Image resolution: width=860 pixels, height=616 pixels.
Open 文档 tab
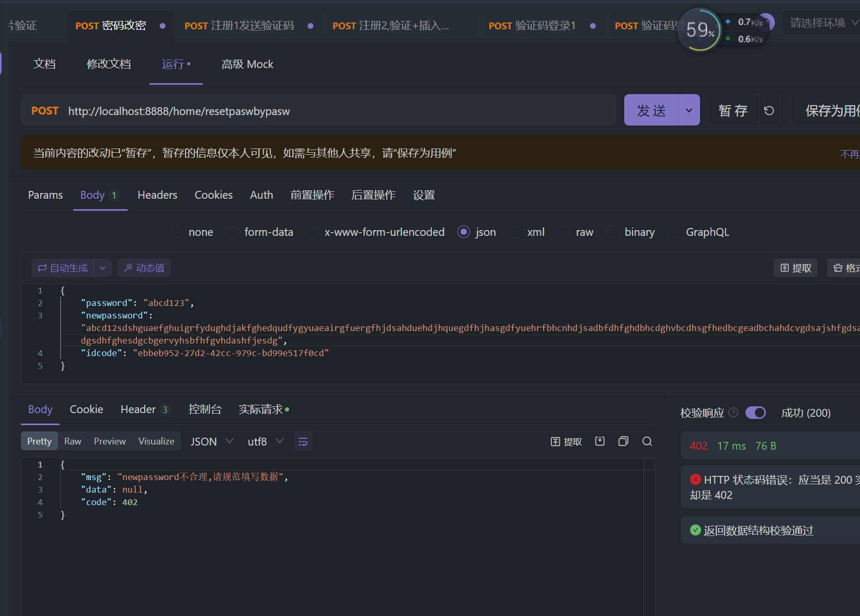click(x=44, y=64)
